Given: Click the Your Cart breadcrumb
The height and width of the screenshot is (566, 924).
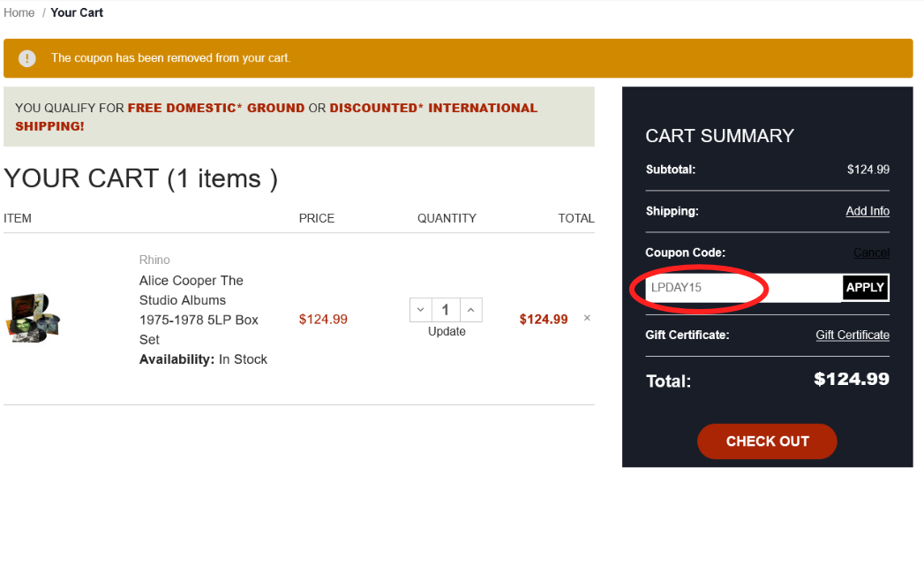Looking at the screenshot, I should click(77, 12).
